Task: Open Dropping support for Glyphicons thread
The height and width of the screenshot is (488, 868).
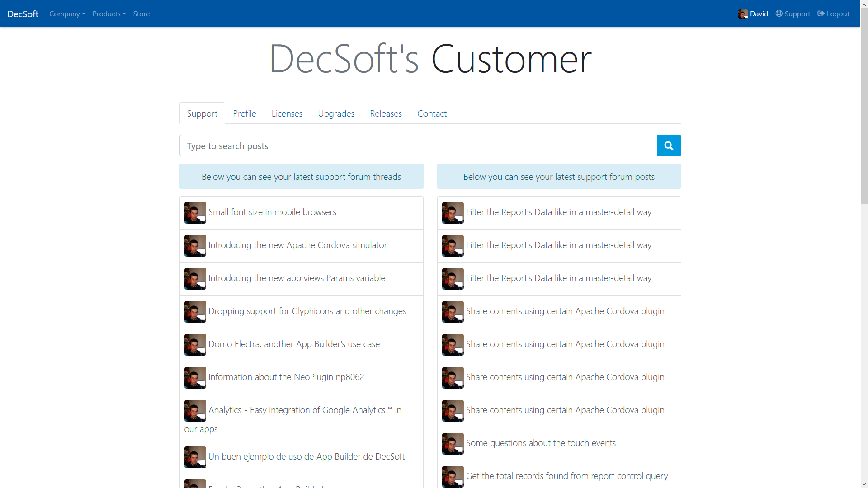Action: [307, 311]
